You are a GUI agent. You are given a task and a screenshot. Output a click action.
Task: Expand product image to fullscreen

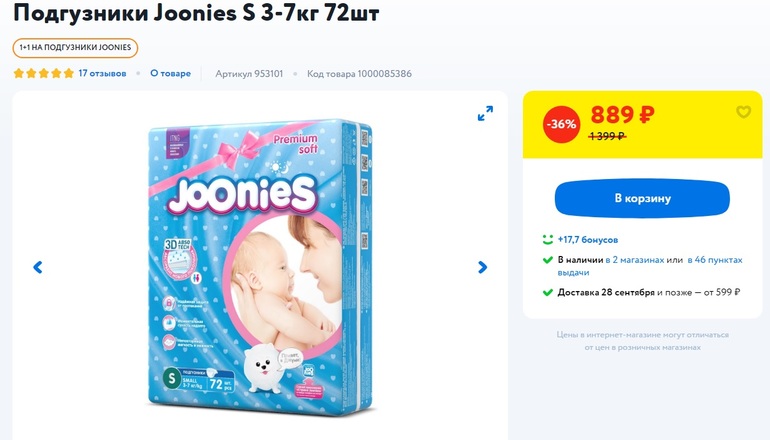(485, 113)
